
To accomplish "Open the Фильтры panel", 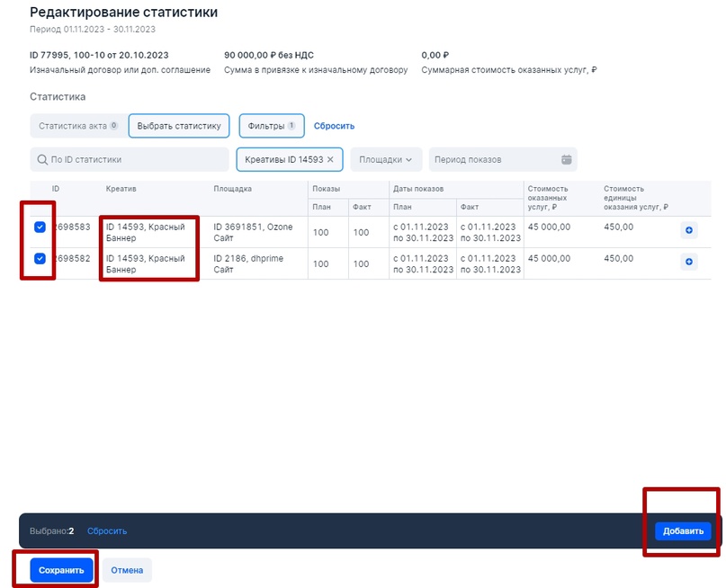I will click(x=272, y=126).
